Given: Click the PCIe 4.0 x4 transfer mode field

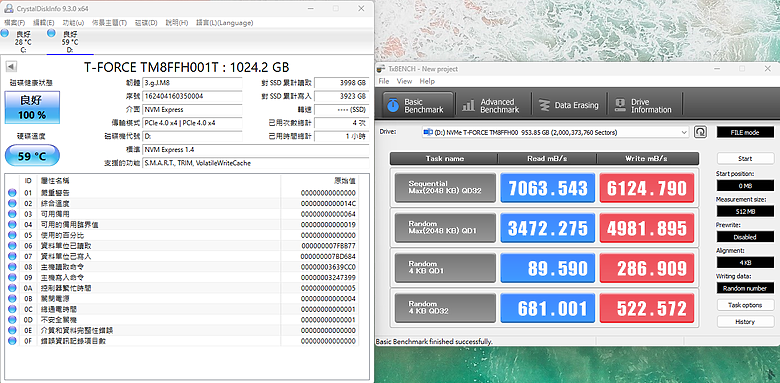Looking at the screenshot, I should 193,123.
